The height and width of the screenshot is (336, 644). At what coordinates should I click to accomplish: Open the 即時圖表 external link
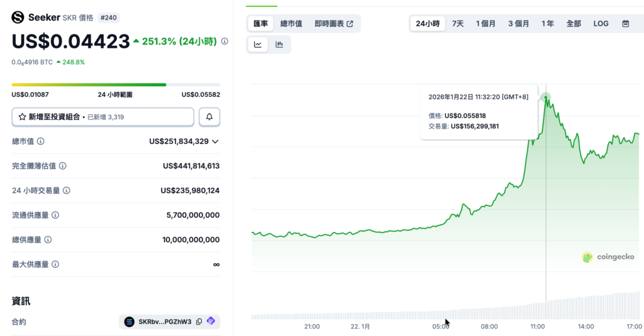[333, 24]
